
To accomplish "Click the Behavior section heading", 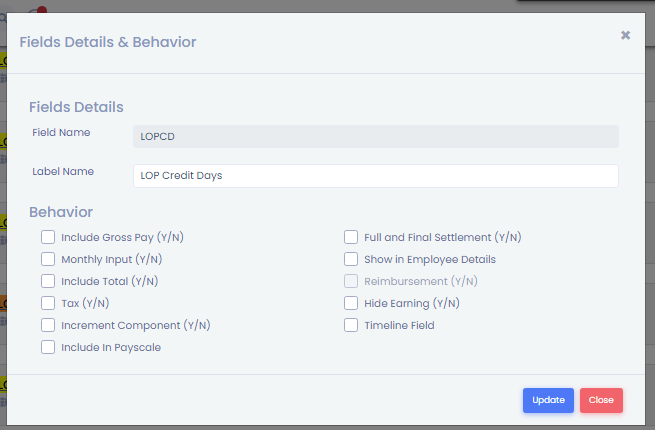I will (x=61, y=212).
